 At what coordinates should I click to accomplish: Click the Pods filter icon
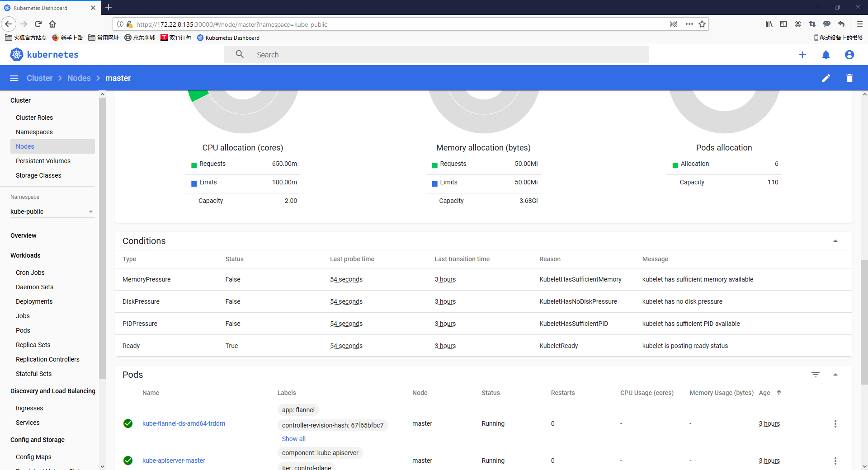pyautogui.click(x=815, y=375)
